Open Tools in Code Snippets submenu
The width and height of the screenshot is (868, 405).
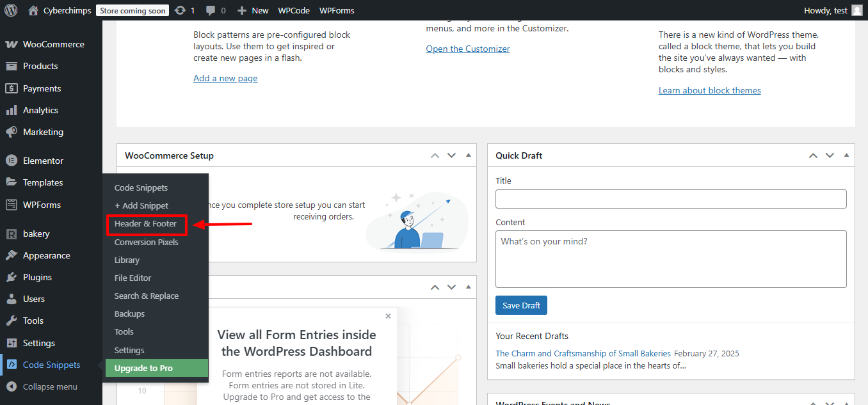124,331
